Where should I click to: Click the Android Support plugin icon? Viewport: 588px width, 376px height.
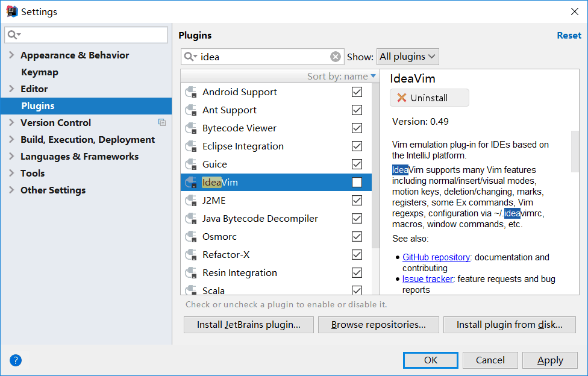pos(192,92)
